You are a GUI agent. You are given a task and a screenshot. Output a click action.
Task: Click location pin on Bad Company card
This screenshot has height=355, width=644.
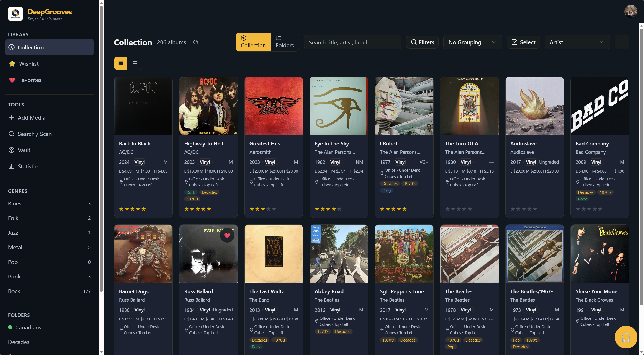coord(577,182)
